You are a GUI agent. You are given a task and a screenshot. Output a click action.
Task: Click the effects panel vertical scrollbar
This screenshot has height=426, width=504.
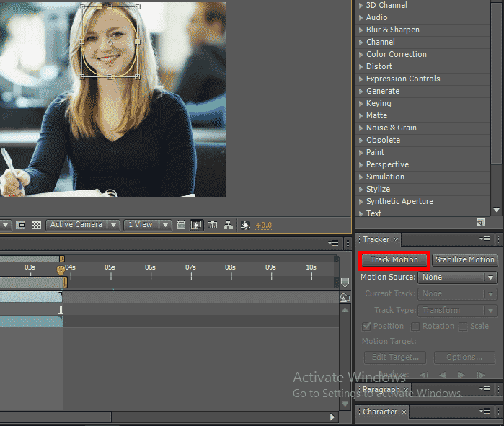(x=497, y=84)
